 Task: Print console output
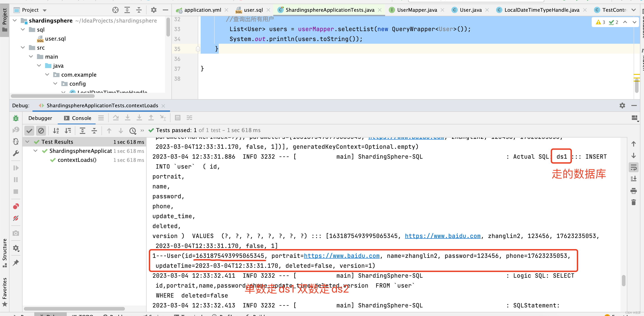633,191
